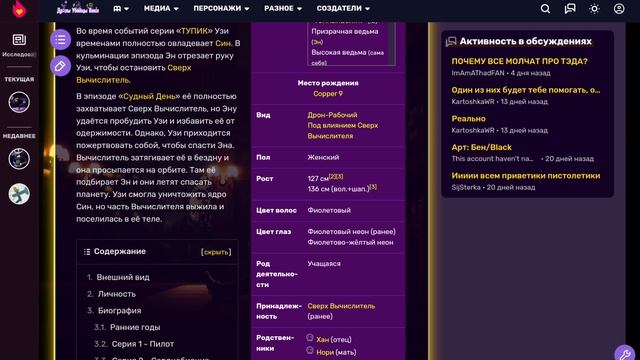Open the СОЗДАТЕЛИ menu
This screenshot has height=360, width=640.
pos(343,9)
